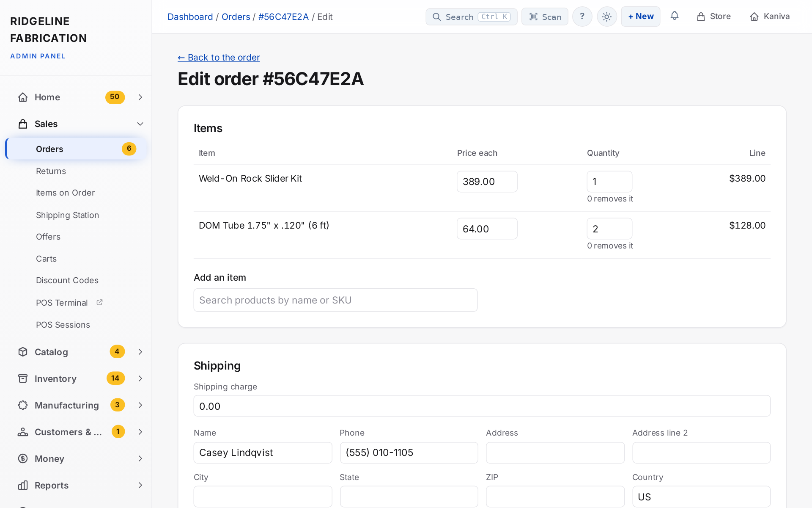Image resolution: width=812 pixels, height=508 pixels.
Task: Expand the Inventory section chevron
Action: (x=140, y=378)
